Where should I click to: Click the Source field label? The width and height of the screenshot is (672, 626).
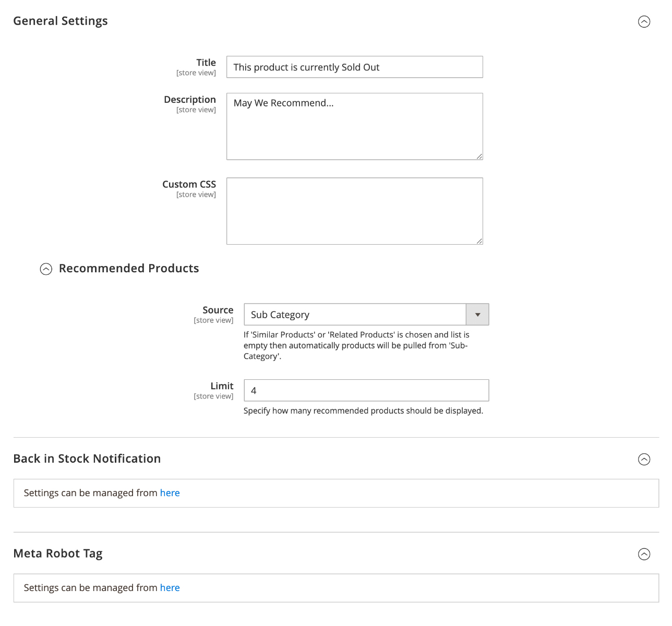[x=218, y=310]
